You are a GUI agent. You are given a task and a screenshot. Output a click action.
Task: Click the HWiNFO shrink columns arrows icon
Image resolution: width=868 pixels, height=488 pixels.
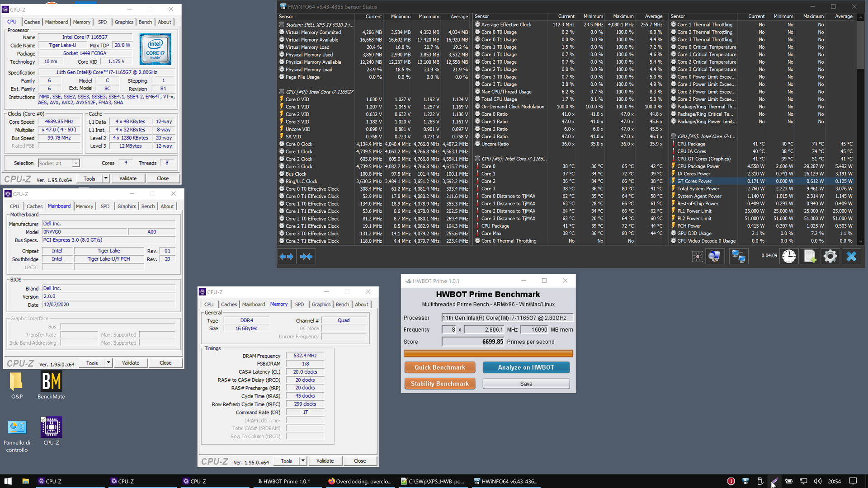click(306, 256)
